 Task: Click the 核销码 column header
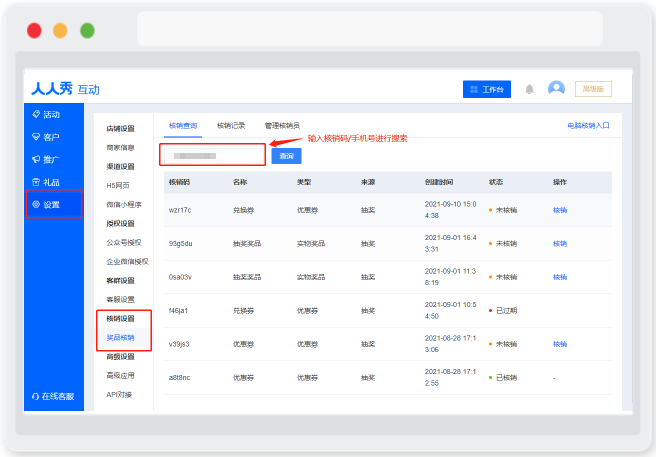179,182
